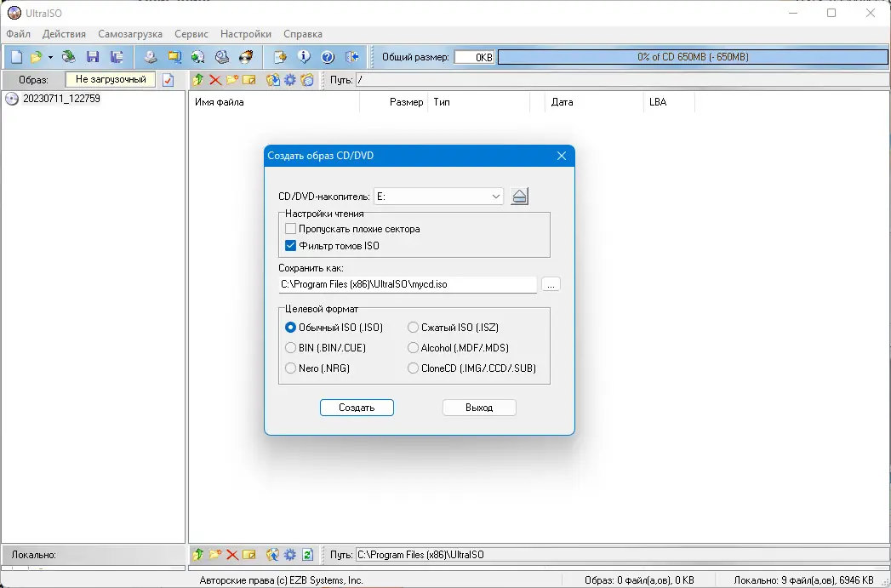The width and height of the screenshot is (891, 588).
Task: Click the blue Info bubble icon
Action: (304, 57)
